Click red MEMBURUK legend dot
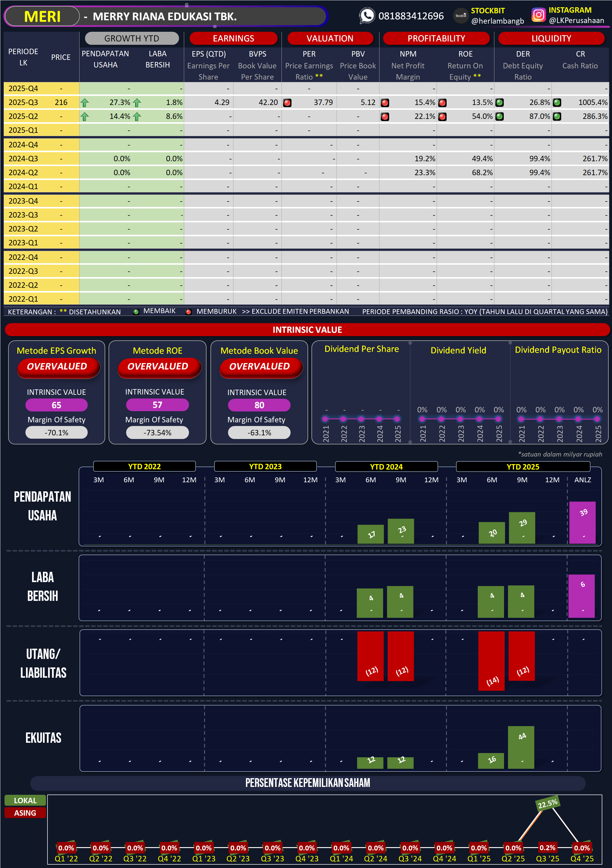612x868 pixels. point(188,312)
